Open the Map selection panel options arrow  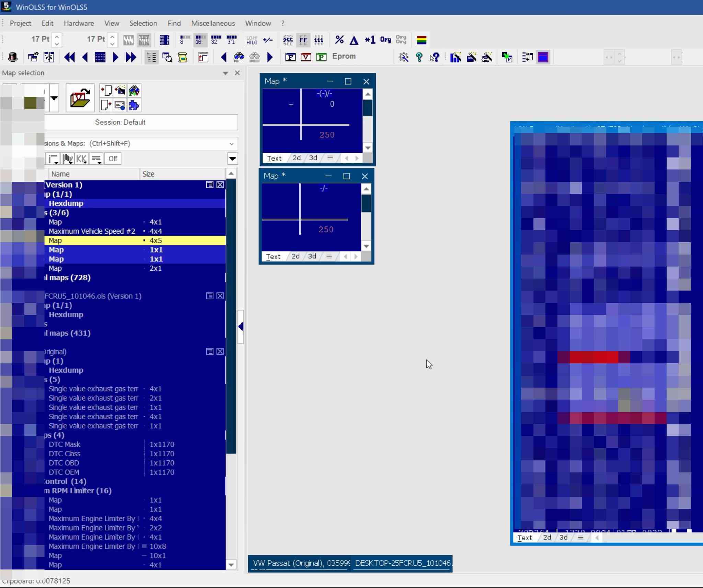point(225,73)
